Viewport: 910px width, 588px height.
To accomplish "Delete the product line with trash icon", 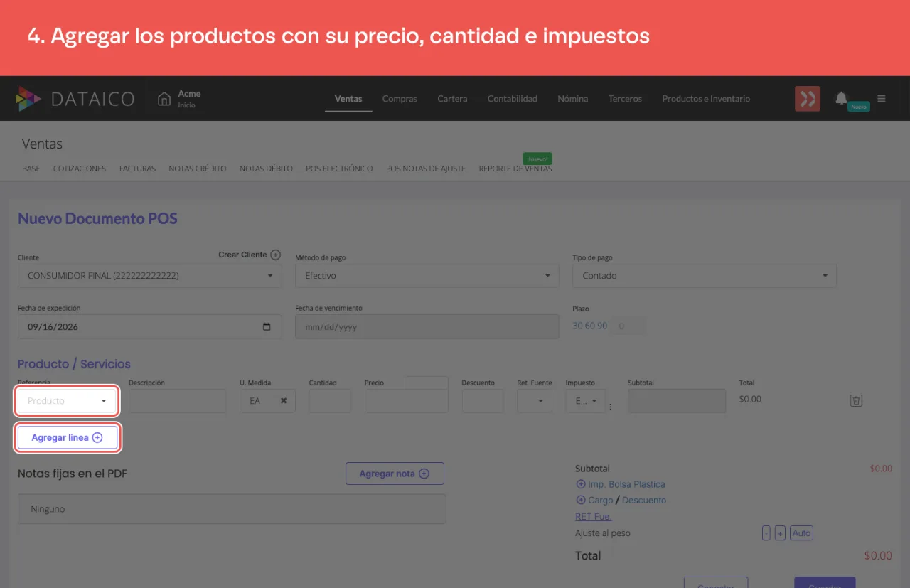I will [x=856, y=400].
